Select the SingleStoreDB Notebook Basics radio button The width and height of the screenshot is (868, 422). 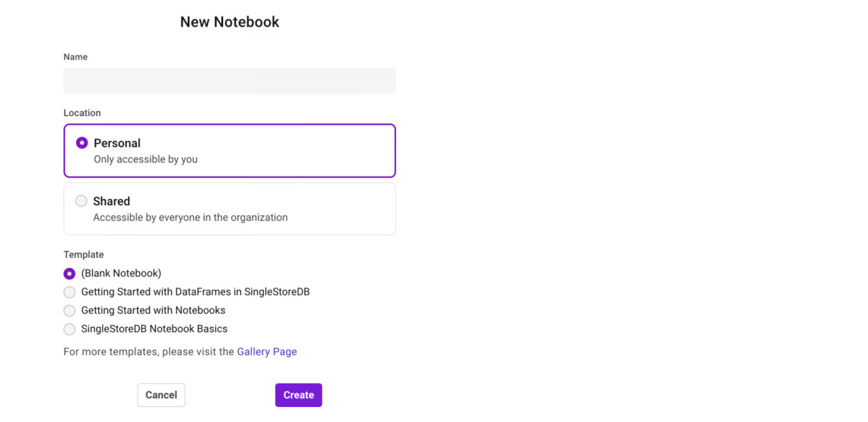69,329
